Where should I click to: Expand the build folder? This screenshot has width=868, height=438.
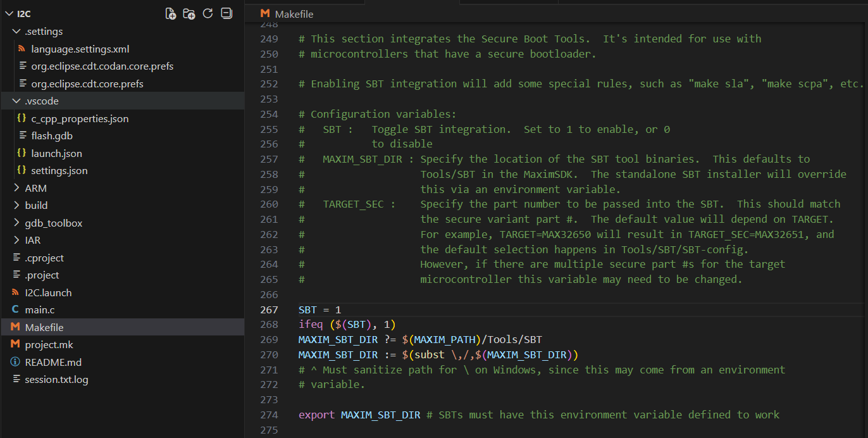pyautogui.click(x=16, y=205)
